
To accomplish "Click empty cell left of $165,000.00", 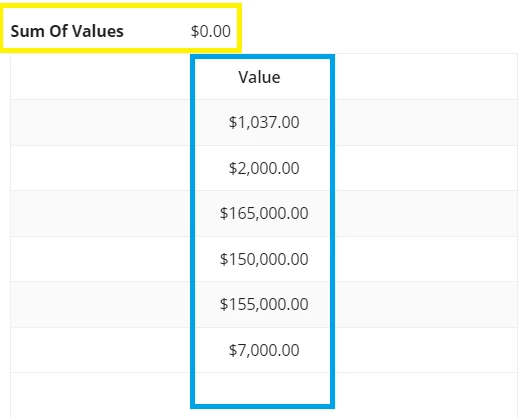I will click(100, 213).
